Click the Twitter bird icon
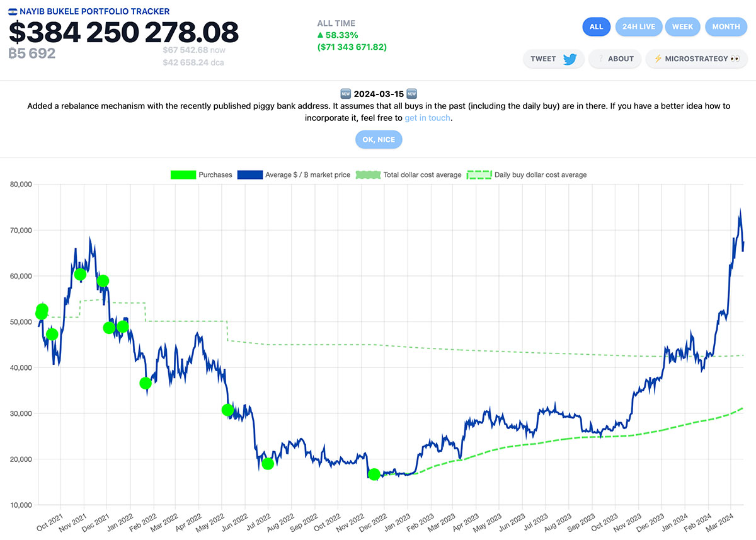Screen dimensions: 756x540 point(570,59)
